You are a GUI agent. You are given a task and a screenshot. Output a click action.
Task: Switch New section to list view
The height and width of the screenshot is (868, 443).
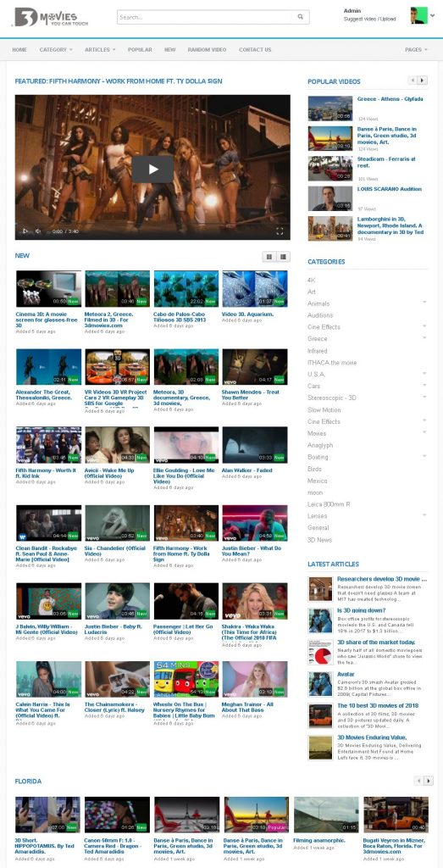[283, 256]
